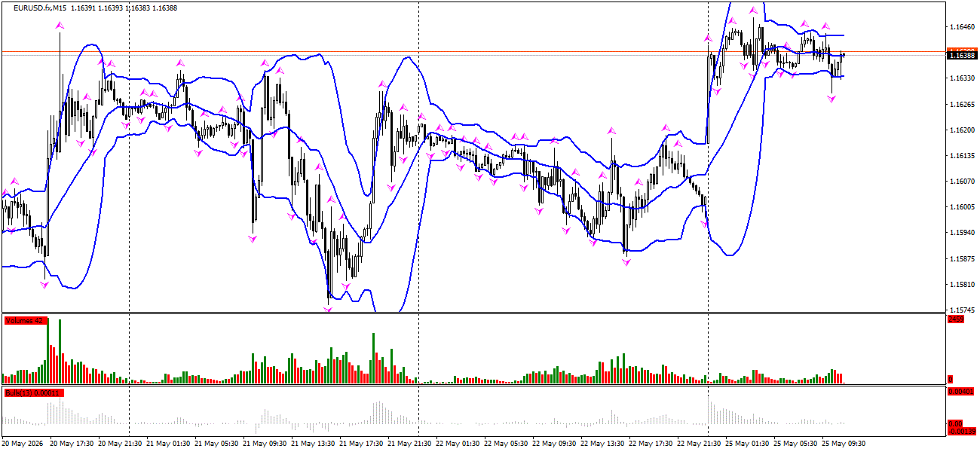Viewport: 980px width, 452px height.
Task: Click the 1.16200 price scale label
Action: click(961, 130)
